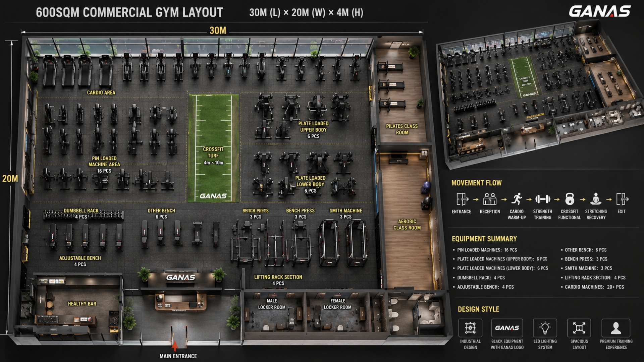The image size is (644, 362).
Task: Click the GANAS sign above reception desk
Action: (181, 278)
